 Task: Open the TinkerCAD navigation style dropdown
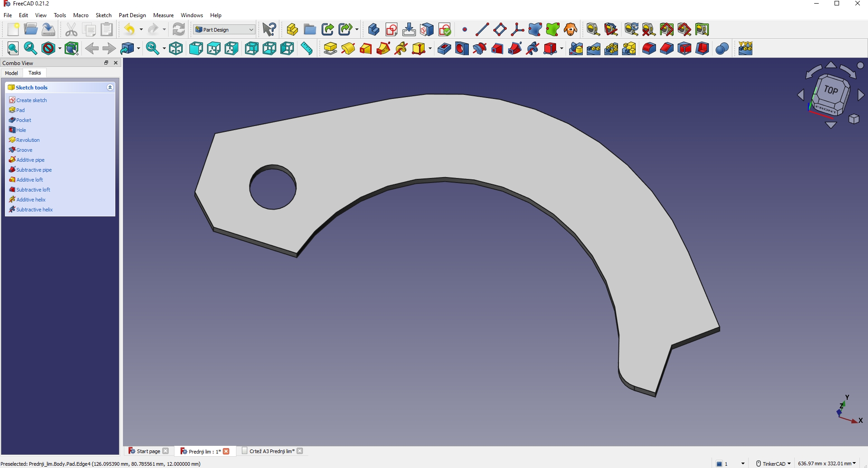click(774, 463)
